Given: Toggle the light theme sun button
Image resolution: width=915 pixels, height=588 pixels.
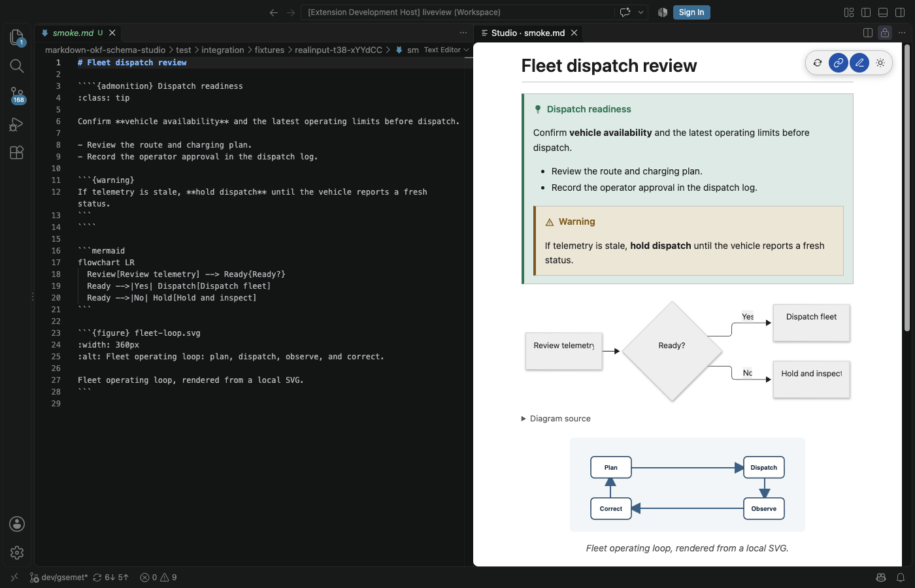Looking at the screenshot, I should tap(880, 63).
